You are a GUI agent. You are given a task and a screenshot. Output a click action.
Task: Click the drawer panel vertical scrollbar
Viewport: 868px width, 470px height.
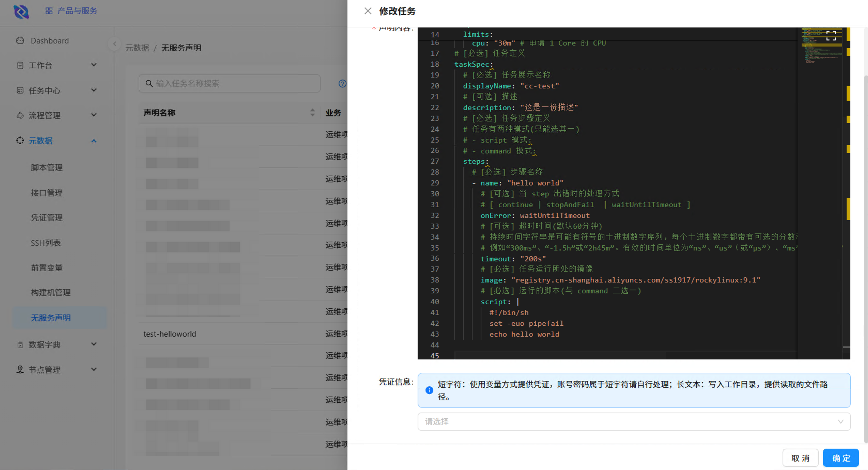(x=866, y=259)
